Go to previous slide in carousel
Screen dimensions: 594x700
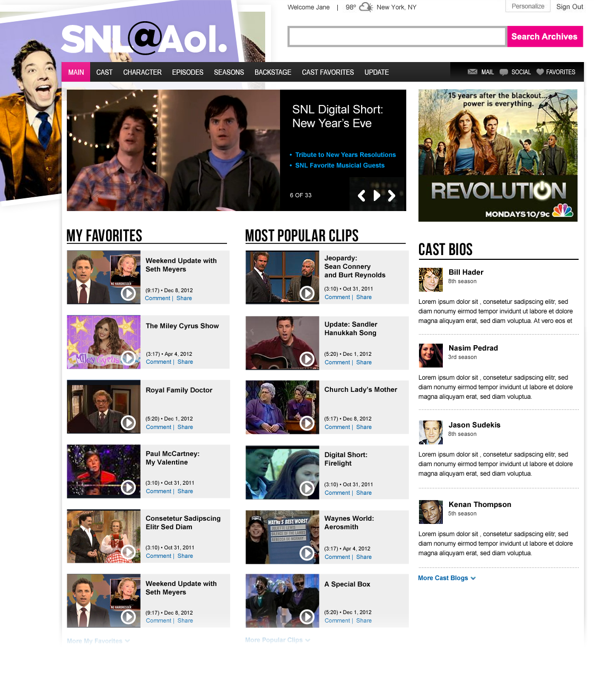(x=362, y=196)
